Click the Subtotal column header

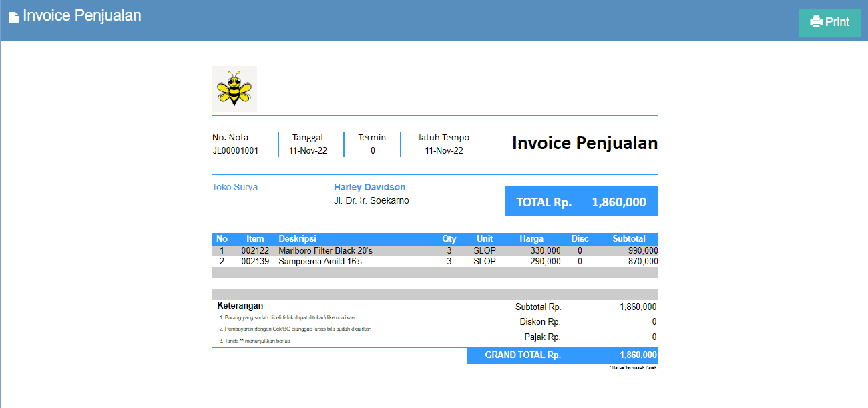tap(629, 239)
